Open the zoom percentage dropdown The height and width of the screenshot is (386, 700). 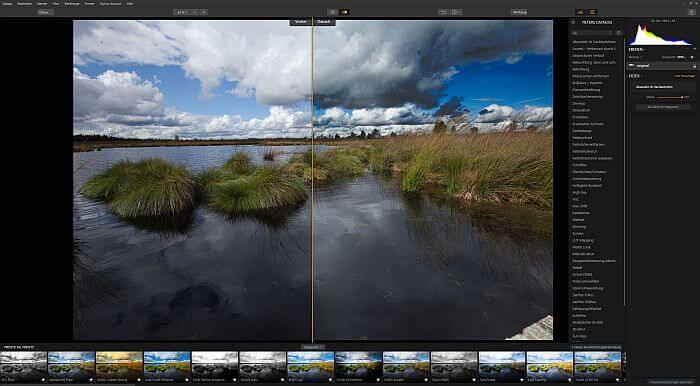point(181,12)
